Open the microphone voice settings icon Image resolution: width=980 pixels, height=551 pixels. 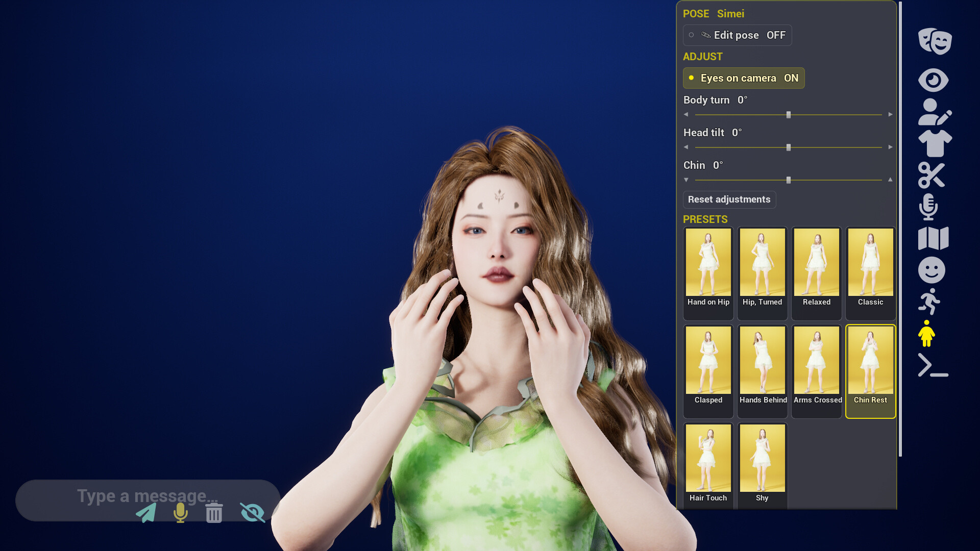pos(928,207)
